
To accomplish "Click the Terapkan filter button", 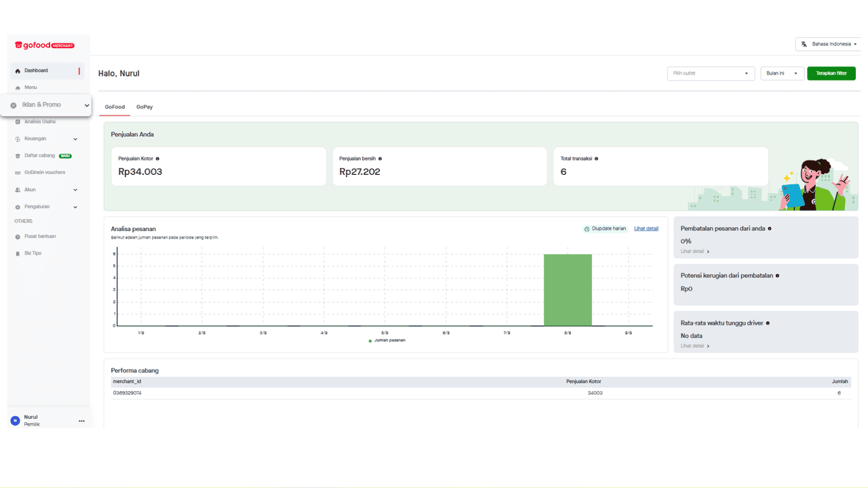I will 831,73.
